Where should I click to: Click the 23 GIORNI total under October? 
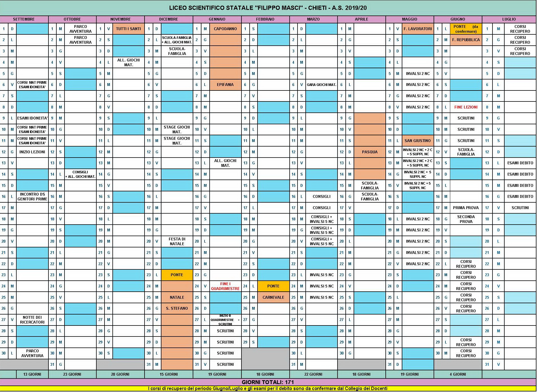pos(72,374)
